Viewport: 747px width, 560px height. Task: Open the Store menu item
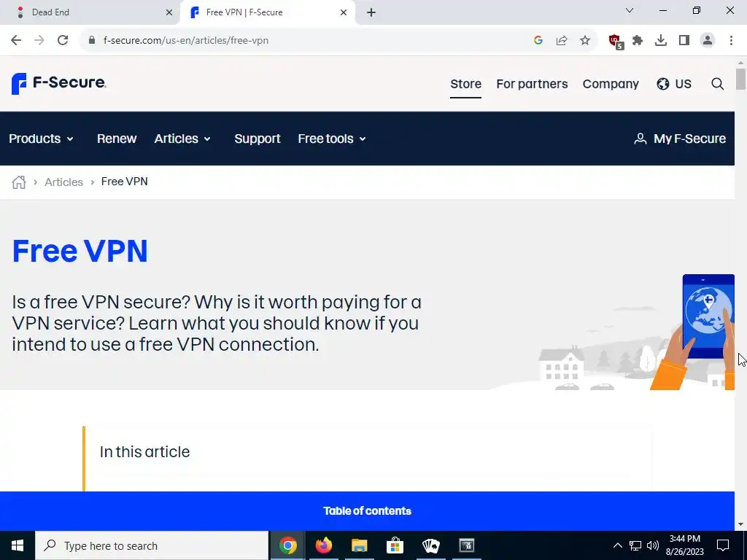(x=465, y=84)
